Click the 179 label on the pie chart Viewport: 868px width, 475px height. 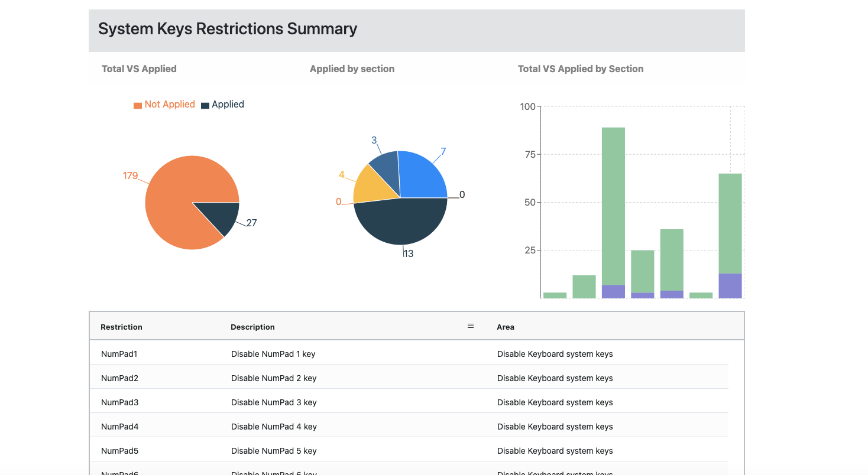pyautogui.click(x=130, y=175)
